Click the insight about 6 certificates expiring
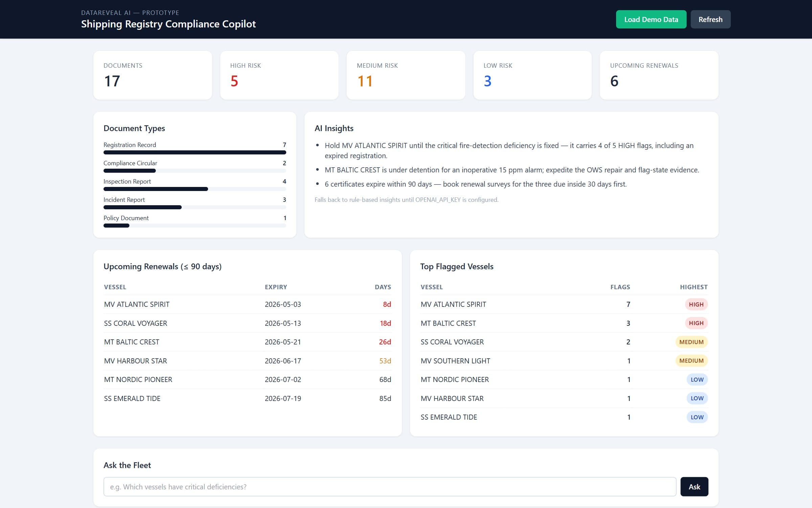The height and width of the screenshot is (508, 812). [475, 184]
